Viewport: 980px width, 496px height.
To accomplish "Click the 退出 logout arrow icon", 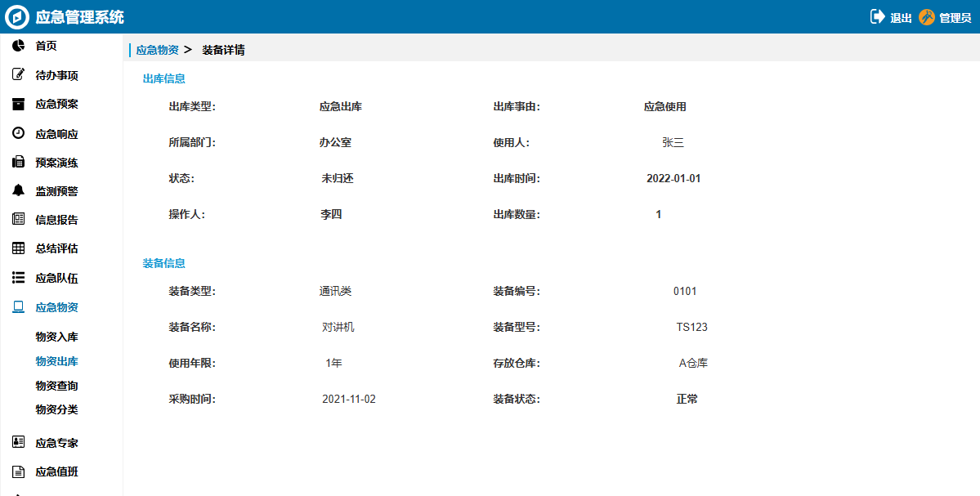I will pos(878,17).
